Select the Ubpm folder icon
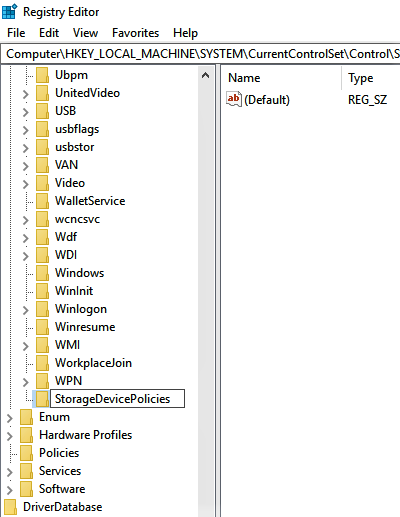400x517 pixels. coord(42,75)
